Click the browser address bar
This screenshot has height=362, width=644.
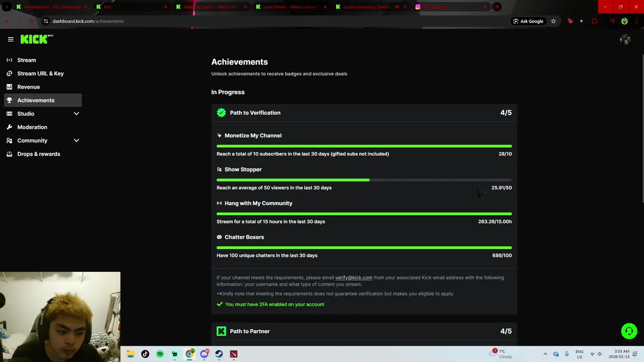[x=277, y=21]
